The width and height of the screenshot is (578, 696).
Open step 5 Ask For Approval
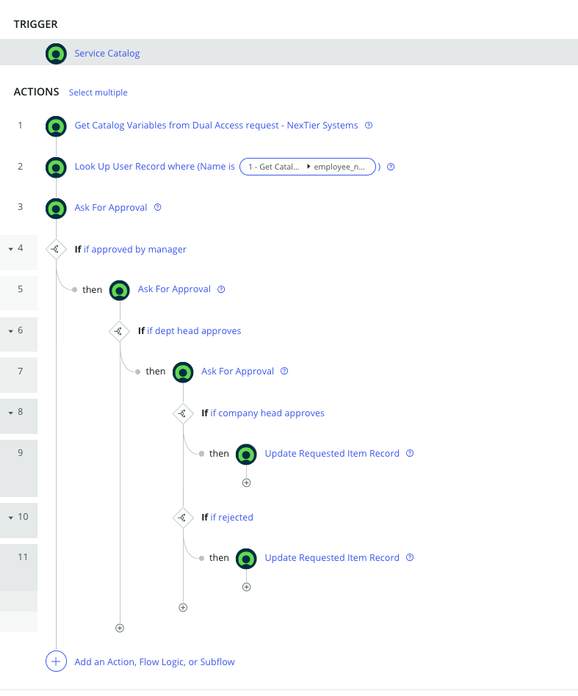[x=174, y=289]
